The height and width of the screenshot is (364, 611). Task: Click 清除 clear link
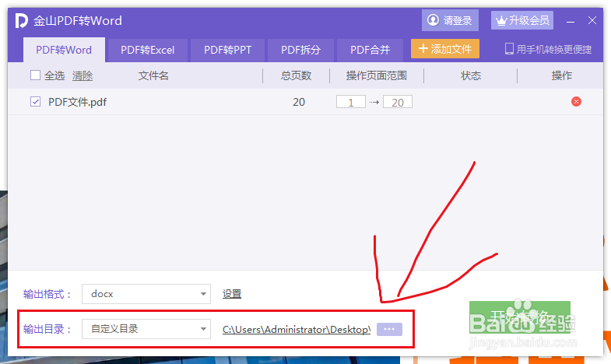83,75
